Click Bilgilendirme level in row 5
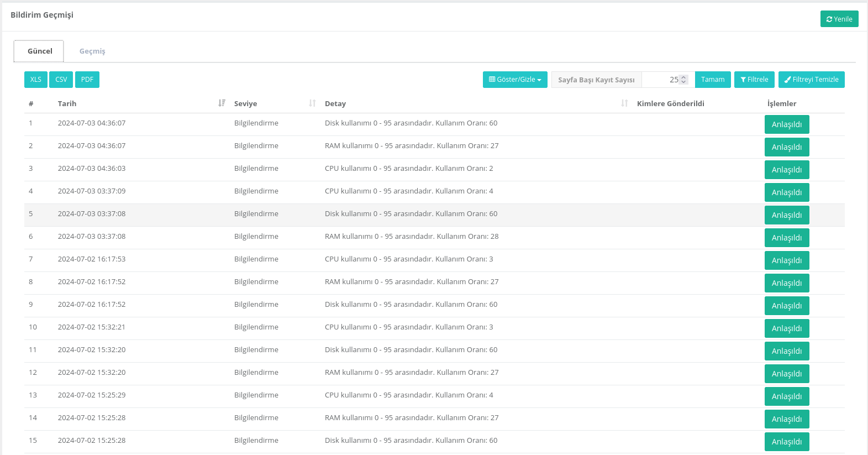The height and width of the screenshot is (455, 868). click(x=256, y=214)
